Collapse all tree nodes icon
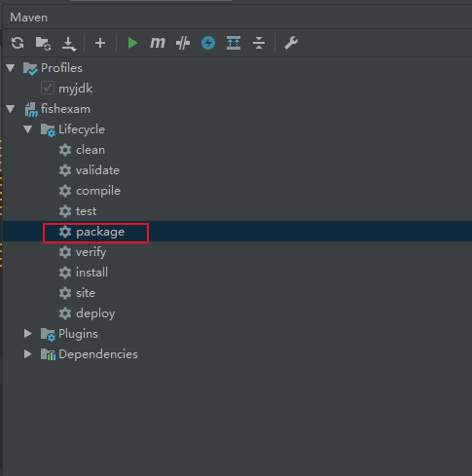Image resolution: width=472 pixels, height=476 pixels. coord(259,43)
